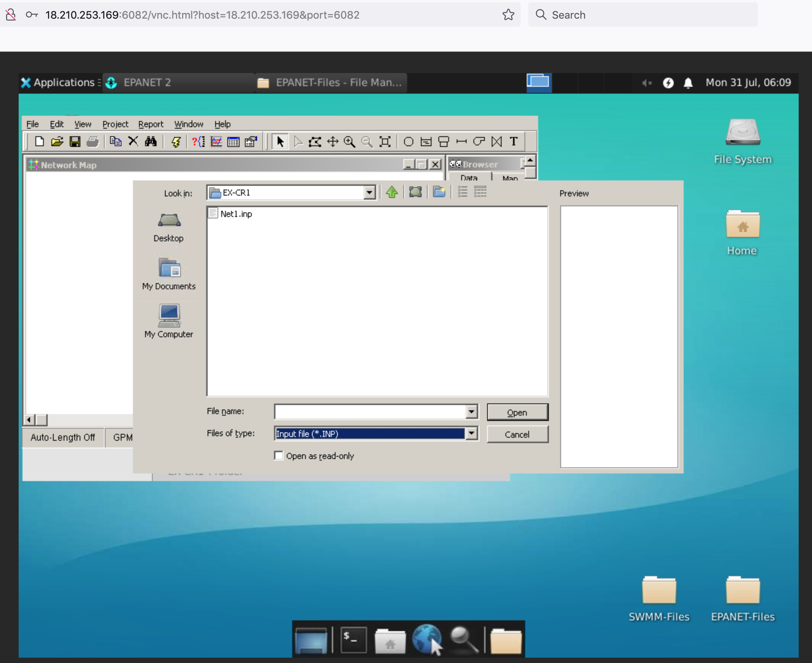Go to My Documents in dialog sidebar

pos(168,274)
